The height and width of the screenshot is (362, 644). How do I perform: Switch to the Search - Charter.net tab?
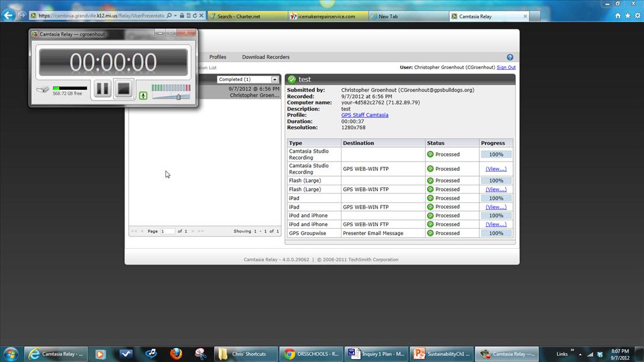tap(248, 16)
